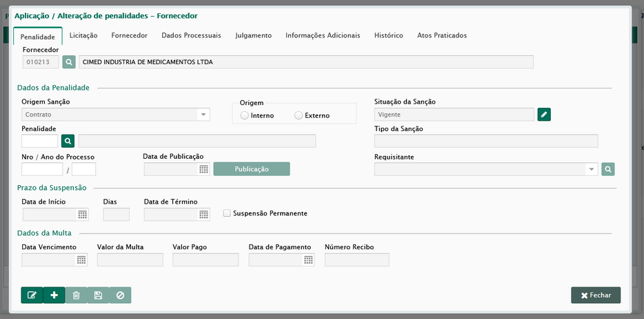Open the Dados Processuais tab
644x319 pixels.
pyautogui.click(x=192, y=35)
